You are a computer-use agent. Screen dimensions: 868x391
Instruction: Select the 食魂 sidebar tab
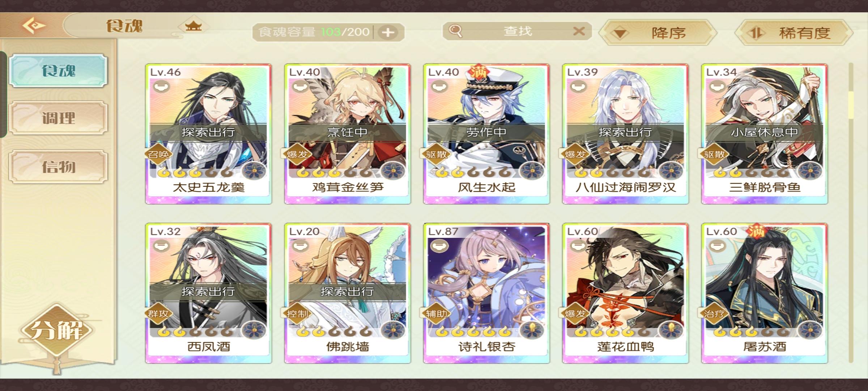click(x=58, y=70)
